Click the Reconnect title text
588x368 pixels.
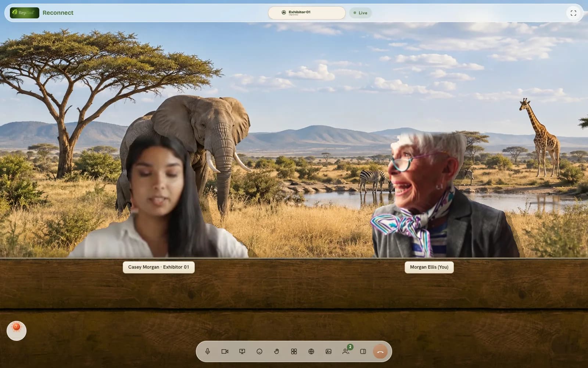[x=58, y=13]
